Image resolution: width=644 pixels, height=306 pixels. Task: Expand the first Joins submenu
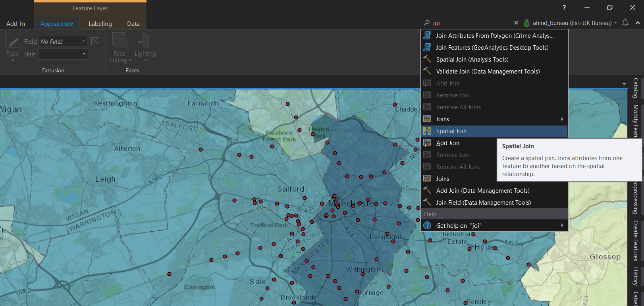(x=494, y=119)
